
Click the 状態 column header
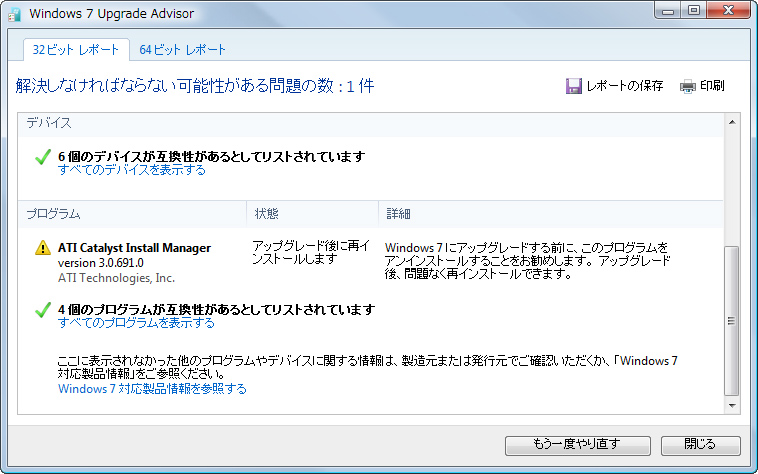pos(312,214)
